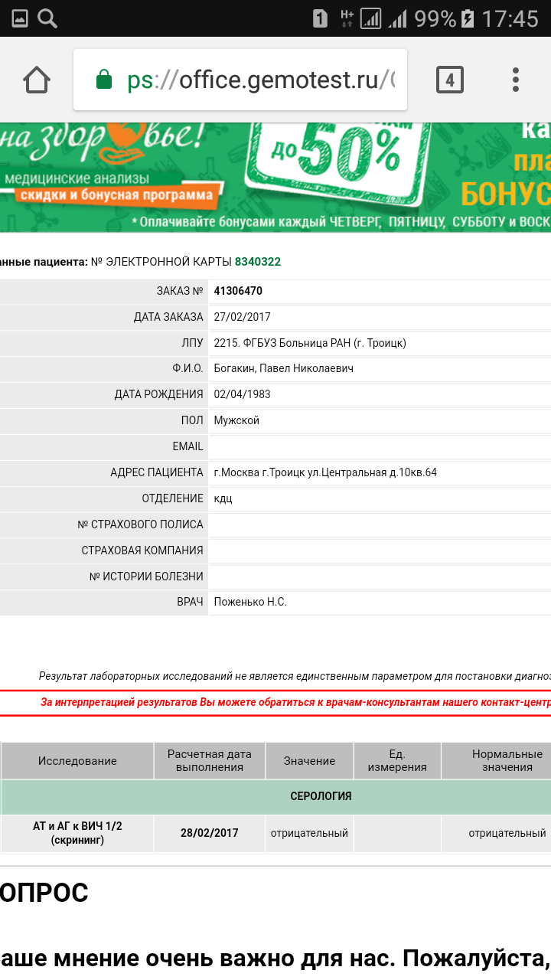Tap the gallery notification icon in status bar

19,18
